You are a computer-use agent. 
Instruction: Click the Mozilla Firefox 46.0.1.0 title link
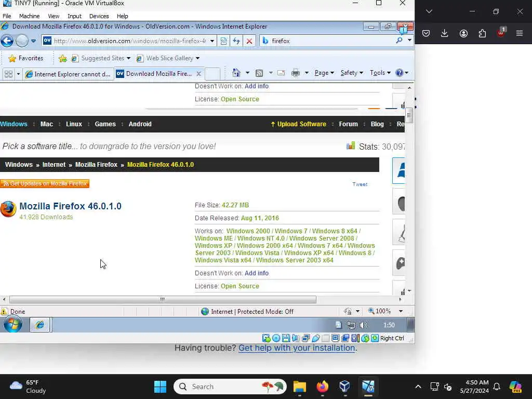[70, 206]
